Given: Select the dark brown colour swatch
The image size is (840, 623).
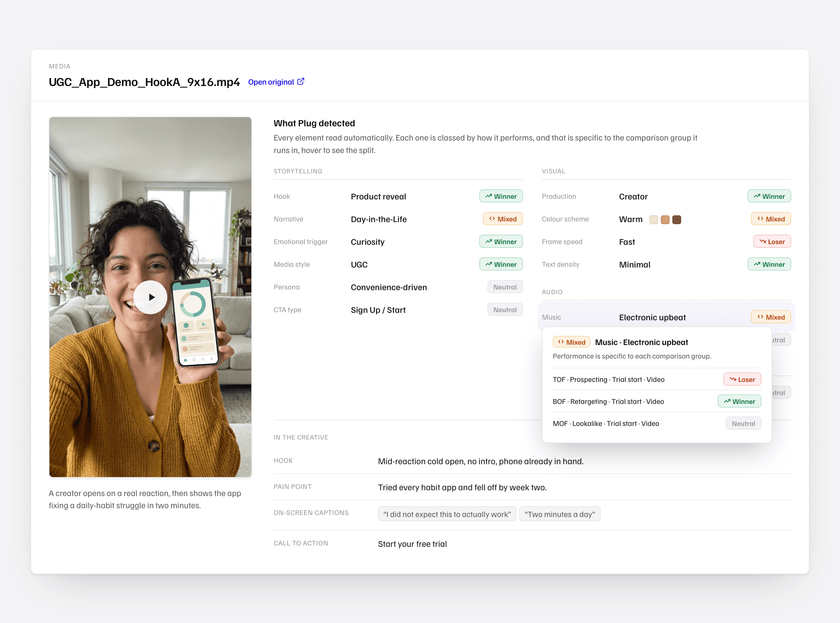Looking at the screenshot, I should click(677, 219).
